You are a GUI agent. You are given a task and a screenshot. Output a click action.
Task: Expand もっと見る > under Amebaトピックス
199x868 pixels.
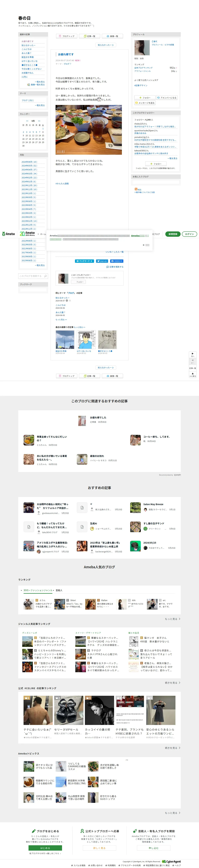[x=173, y=813]
